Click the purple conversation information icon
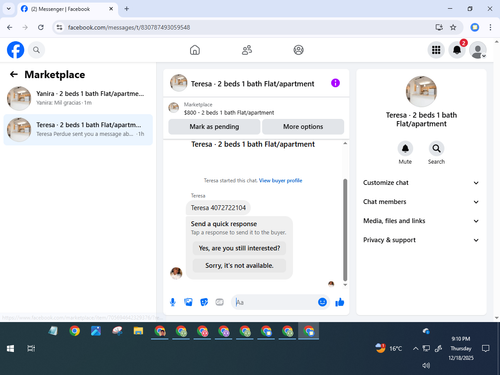This screenshot has width=500, height=375. click(335, 83)
